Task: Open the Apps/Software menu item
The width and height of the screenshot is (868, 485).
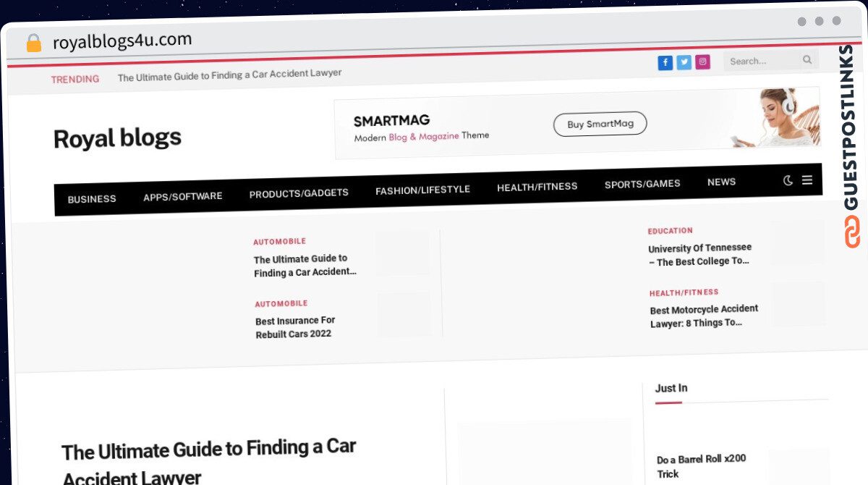Action: (183, 196)
